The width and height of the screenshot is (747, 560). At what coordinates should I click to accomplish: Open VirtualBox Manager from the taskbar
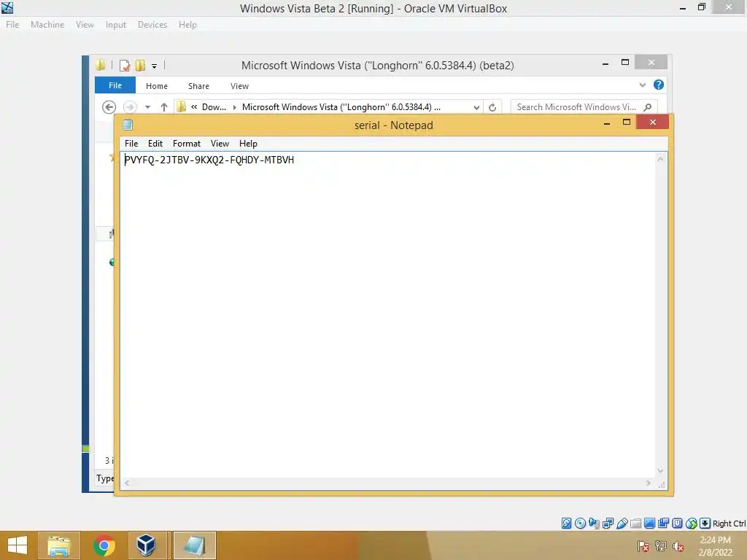(146, 545)
